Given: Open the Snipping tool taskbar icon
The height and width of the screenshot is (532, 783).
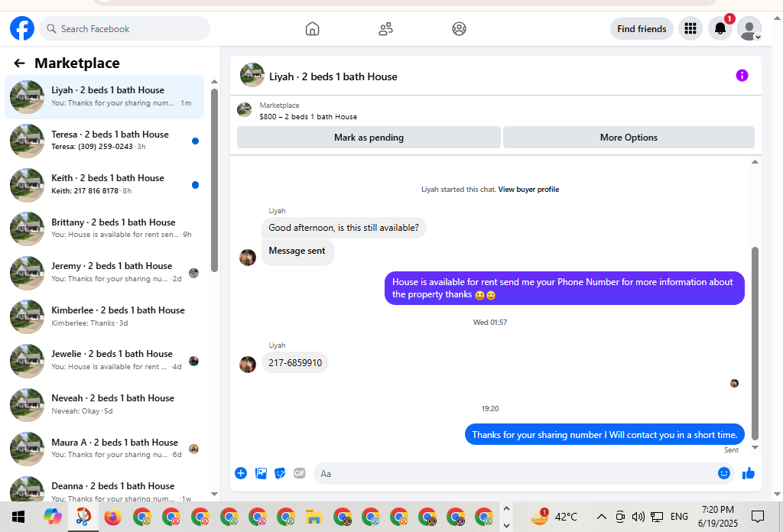Looking at the screenshot, I should click(x=83, y=517).
